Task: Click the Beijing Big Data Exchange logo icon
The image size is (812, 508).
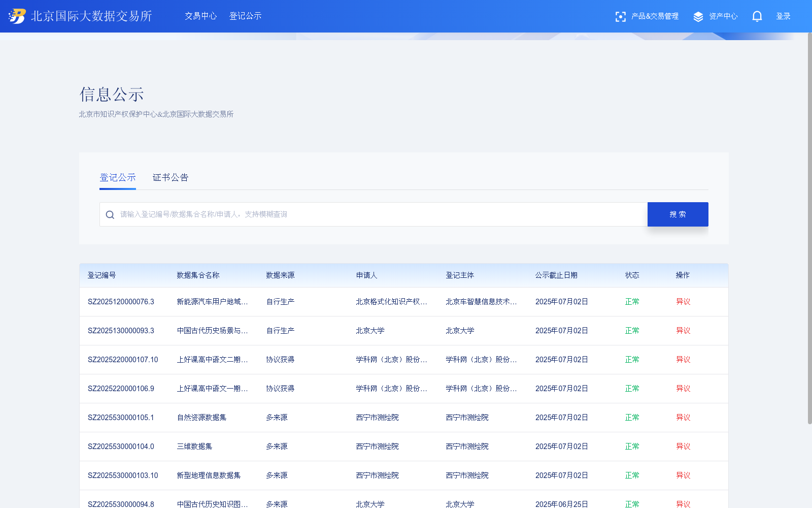Action: (x=17, y=16)
